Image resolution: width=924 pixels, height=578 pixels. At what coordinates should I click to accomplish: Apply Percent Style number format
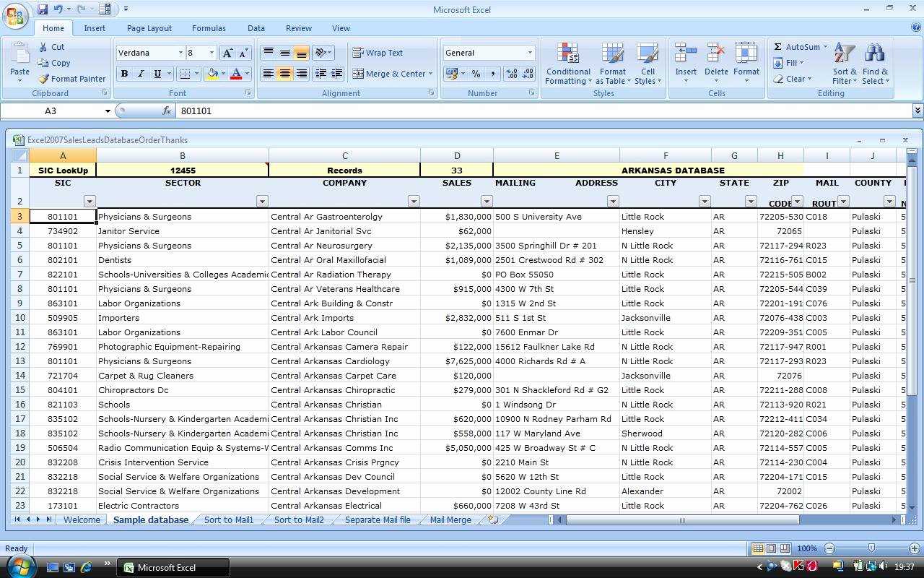(476, 74)
